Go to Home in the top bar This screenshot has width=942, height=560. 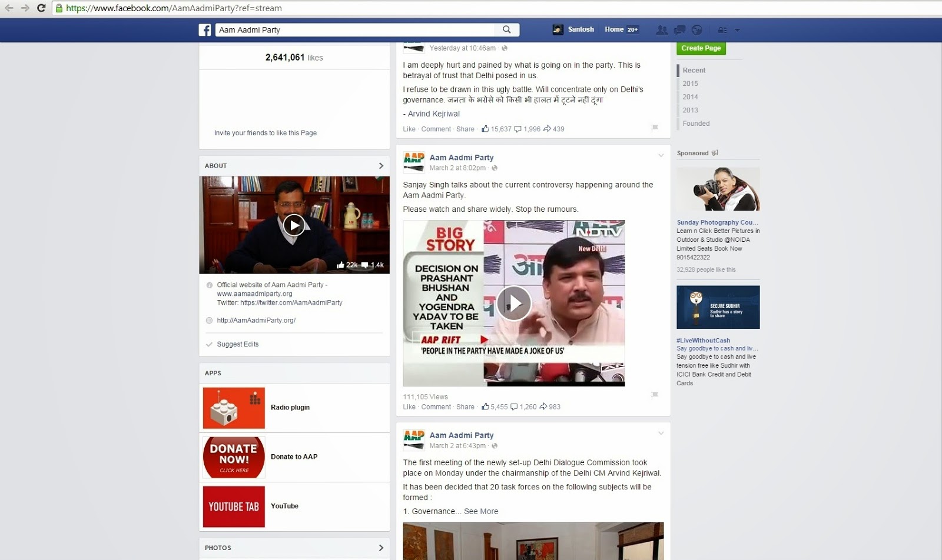coord(614,29)
